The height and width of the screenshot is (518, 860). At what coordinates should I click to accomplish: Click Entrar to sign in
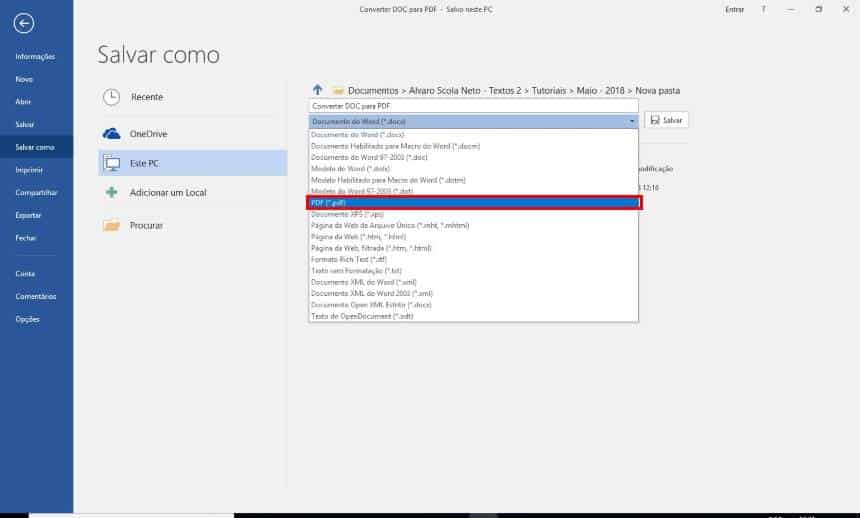(x=734, y=9)
